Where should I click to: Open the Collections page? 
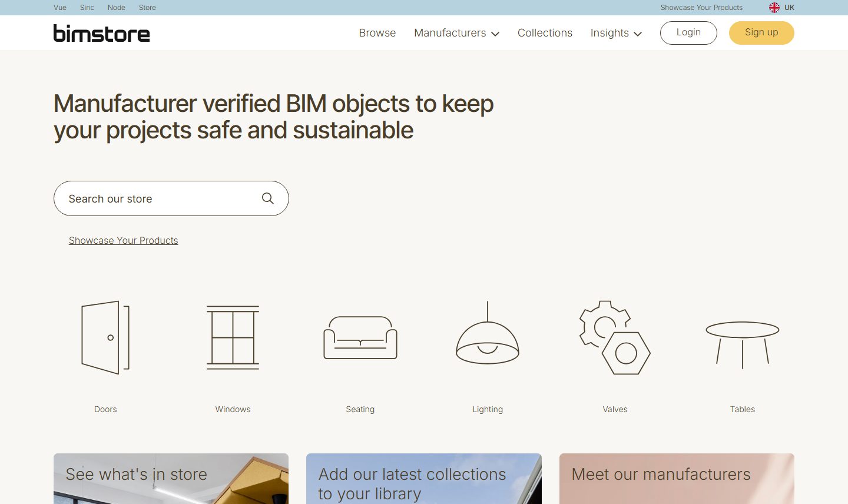(545, 33)
